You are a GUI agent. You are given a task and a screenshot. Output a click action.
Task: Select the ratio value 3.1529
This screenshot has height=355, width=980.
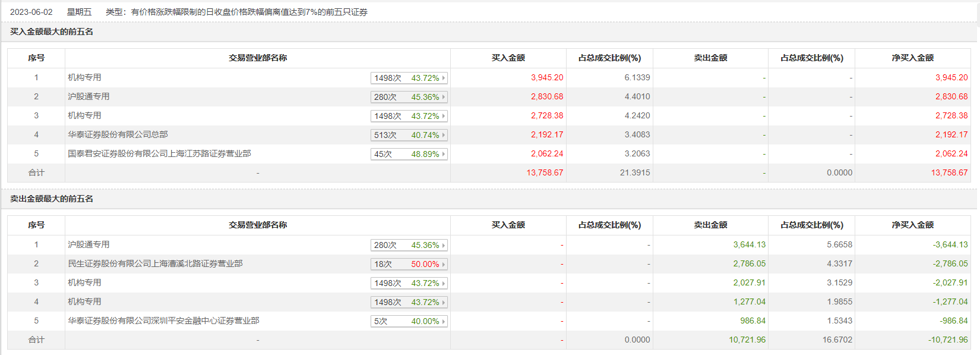point(840,282)
